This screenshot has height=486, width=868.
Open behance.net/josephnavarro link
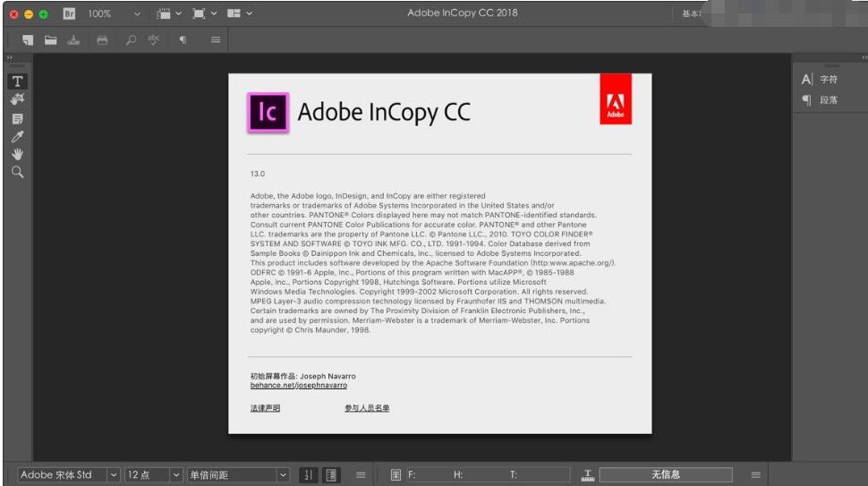(x=298, y=385)
